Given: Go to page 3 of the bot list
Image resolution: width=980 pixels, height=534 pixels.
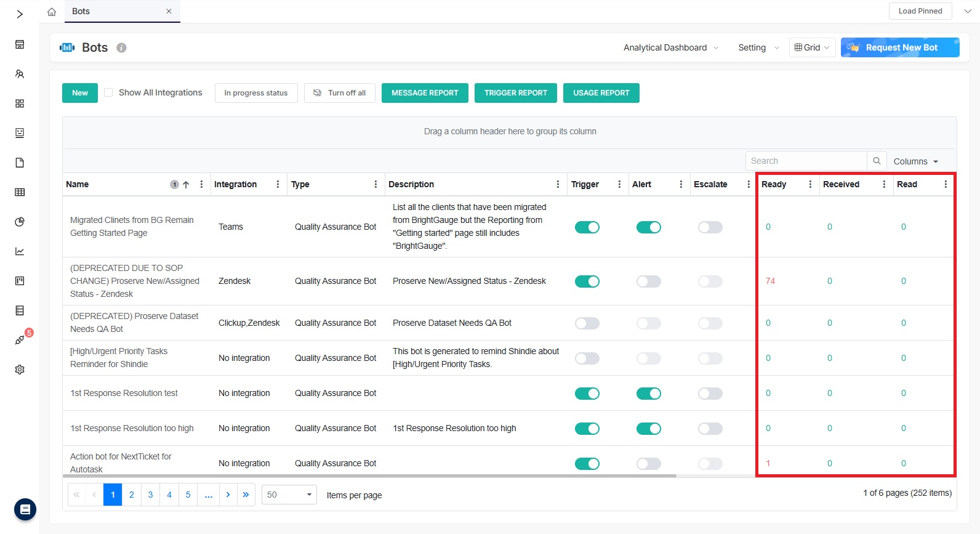Looking at the screenshot, I should point(150,495).
